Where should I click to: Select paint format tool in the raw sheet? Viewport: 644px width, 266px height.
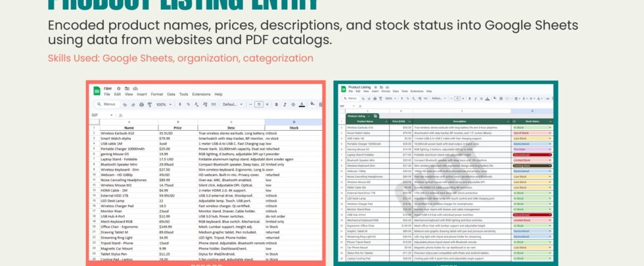[x=149, y=104]
